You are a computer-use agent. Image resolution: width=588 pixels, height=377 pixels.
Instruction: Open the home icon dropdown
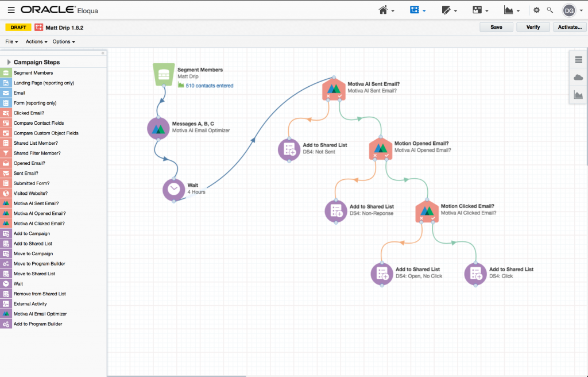(x=386, y=10)
